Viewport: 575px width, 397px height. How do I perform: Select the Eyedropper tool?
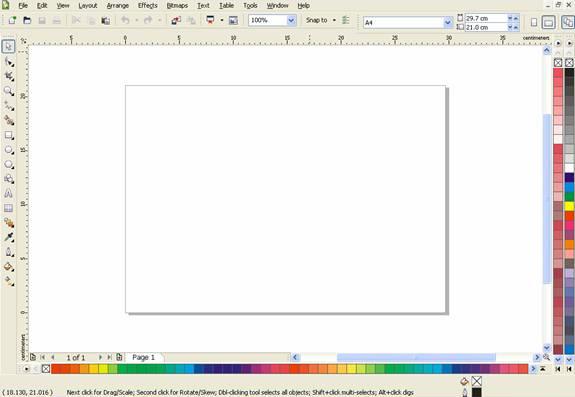coord(9,237)
